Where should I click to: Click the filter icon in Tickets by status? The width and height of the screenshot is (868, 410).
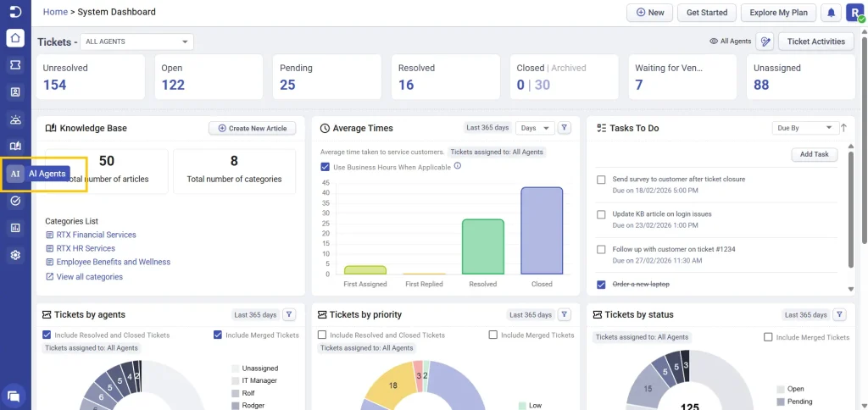click(840, 315)
